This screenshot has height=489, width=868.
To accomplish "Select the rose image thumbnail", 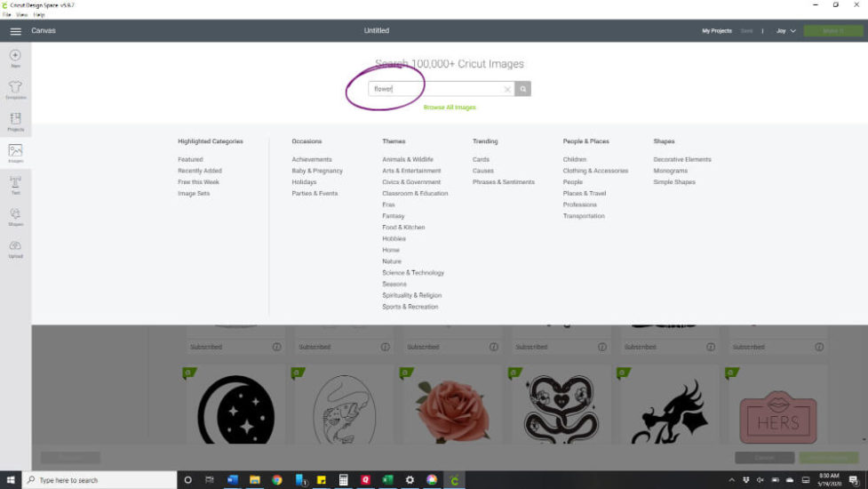I will (452, 411).
